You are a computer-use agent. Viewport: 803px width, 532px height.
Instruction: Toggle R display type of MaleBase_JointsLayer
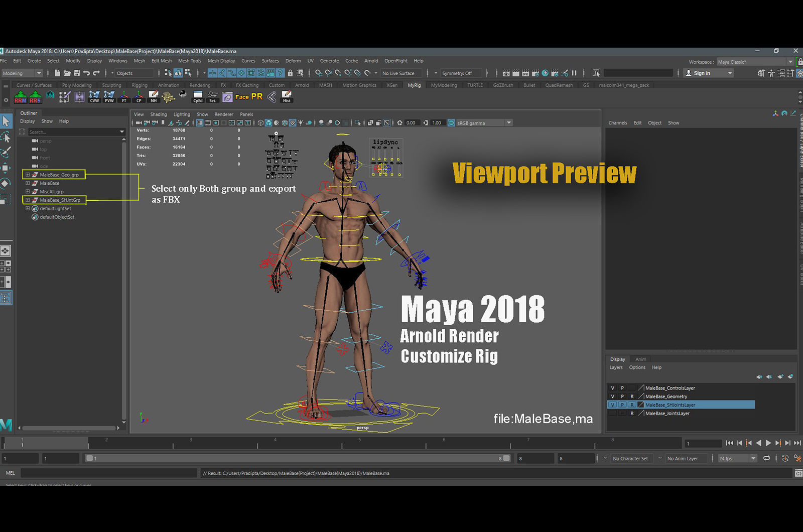point(632,414)
